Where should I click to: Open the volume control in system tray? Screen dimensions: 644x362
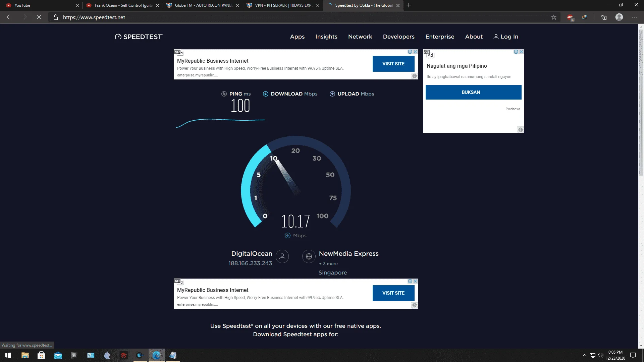pos(600,355)
